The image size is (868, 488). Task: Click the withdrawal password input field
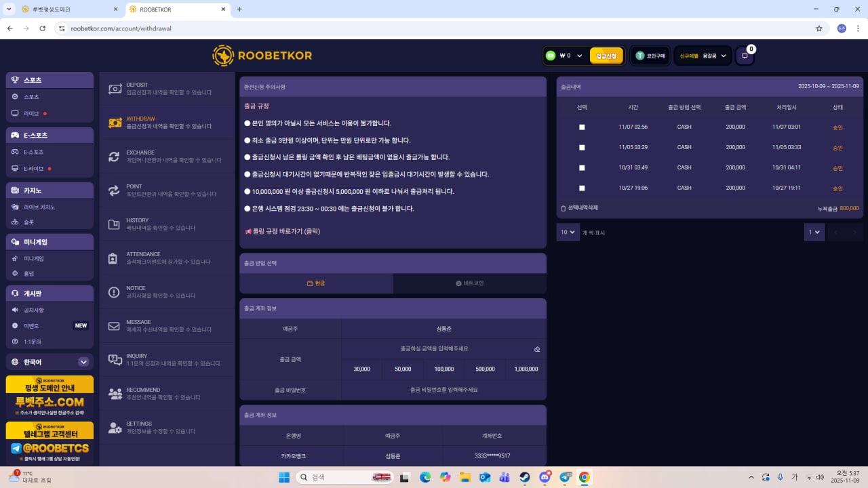(443, 390)
